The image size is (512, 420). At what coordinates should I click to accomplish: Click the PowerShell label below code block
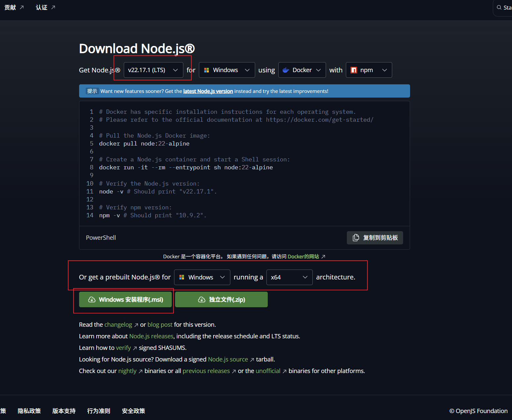101,238
